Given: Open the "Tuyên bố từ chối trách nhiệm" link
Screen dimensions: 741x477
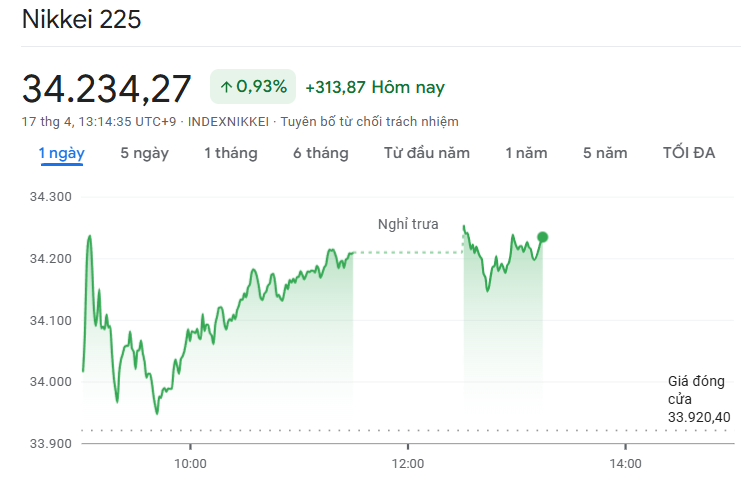Looking at the screenshot, I should coord(369,122).
